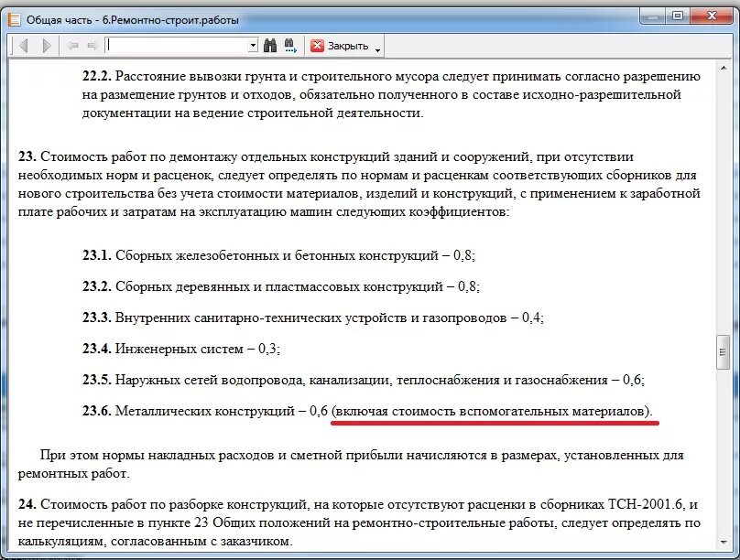Click window title "Общая часть - 6.Ремонтно-строит.работы"
Image resolution: width=740 pixels, height=560 pixels.
pos(133,20)
